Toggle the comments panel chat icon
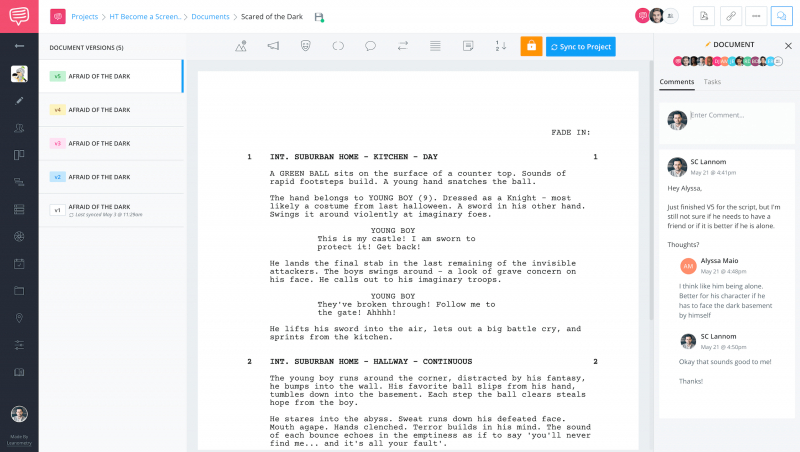Viewport: 800px width, 452px height. point(782,16)
